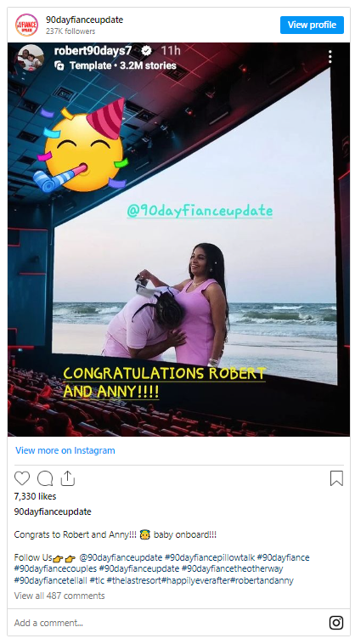Open View more on Instagram link

[x=65, y=450]
